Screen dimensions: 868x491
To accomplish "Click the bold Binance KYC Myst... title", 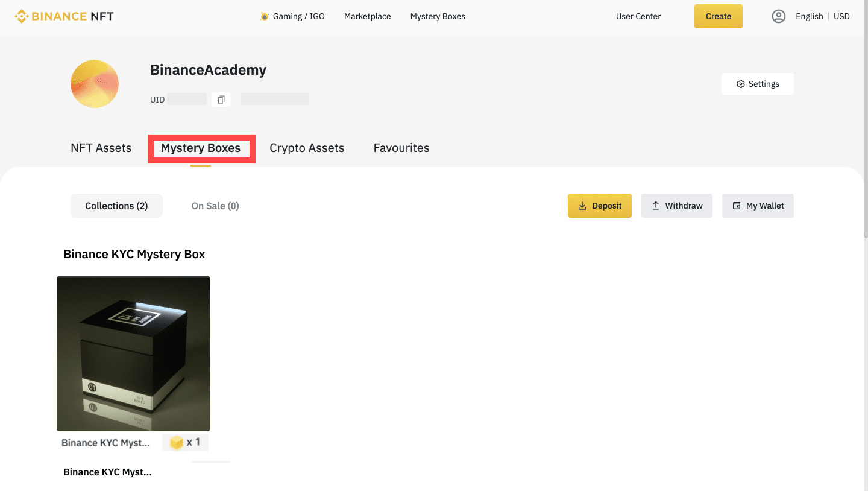I will (x=107, y=472).
